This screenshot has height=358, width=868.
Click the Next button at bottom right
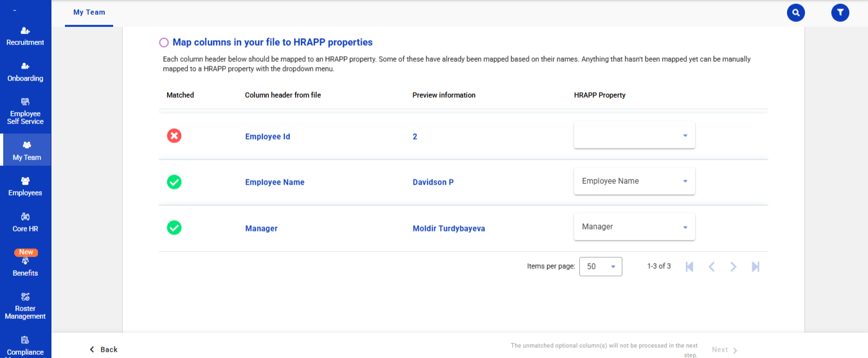click(x=724, y=350)
